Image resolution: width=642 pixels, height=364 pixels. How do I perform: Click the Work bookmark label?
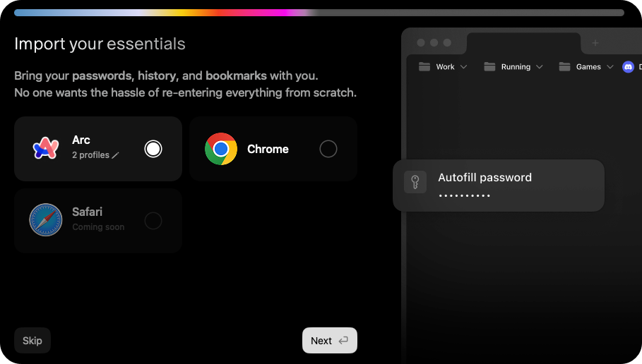(x=445, y=67)
